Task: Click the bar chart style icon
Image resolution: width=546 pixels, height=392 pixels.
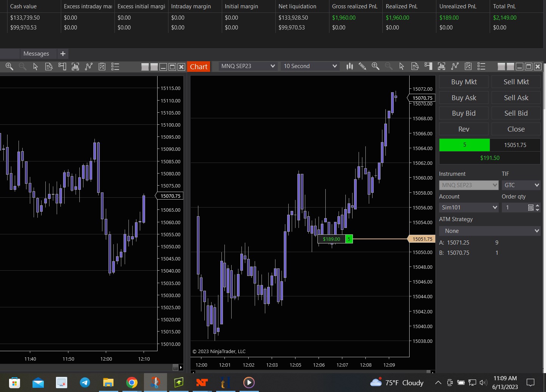Action: (350, 66)
